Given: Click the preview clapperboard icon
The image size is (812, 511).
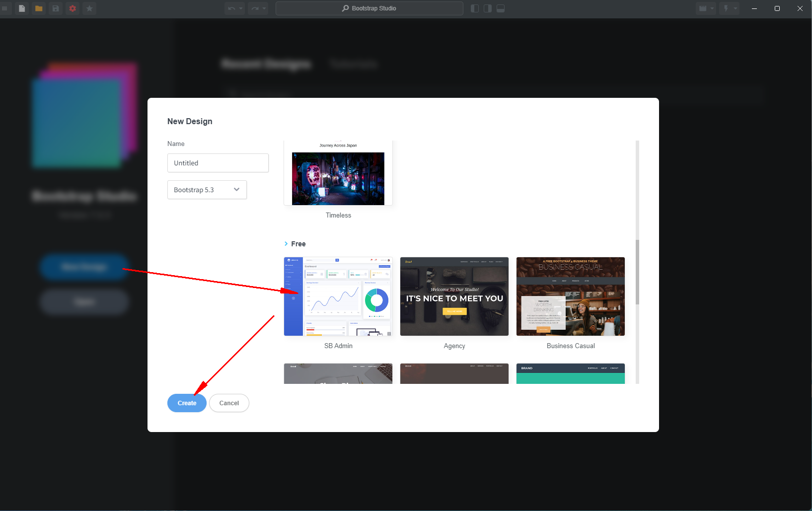Looking at the screenshot, I should tap(703, 8).
